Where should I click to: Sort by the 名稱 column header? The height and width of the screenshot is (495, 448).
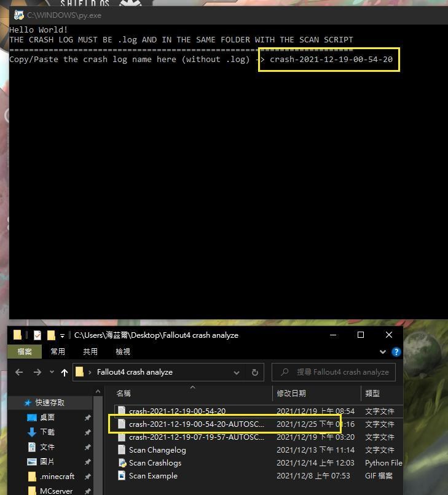tap(124, 393)
